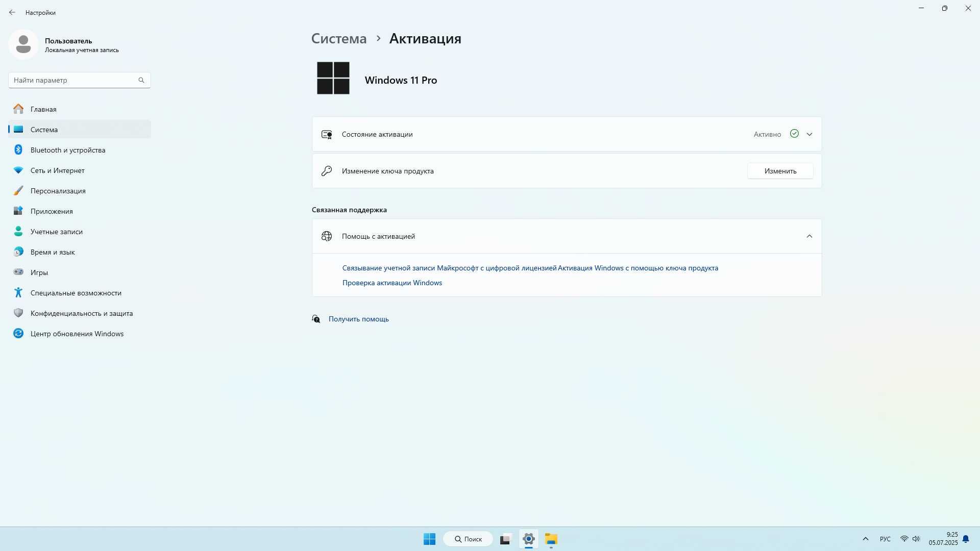Go to Время и язык
The height and width of the screenshot is (551, 980).
pyautogui.click(x=79, y=252)
